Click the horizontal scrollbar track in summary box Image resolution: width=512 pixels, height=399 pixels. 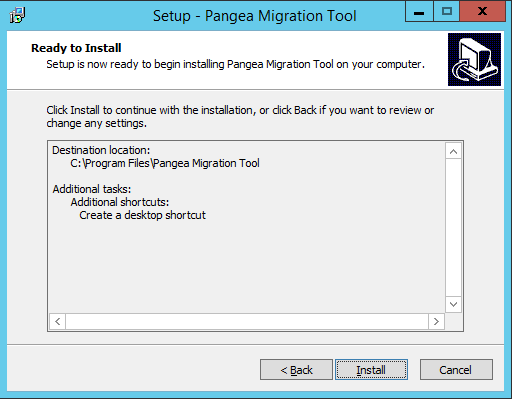click(x=247, y=322)
